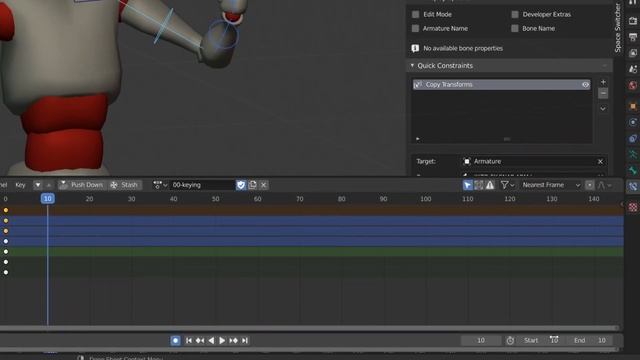Play the animation forward
The height and width of the screenshot is (360, 640).
pos(222,340)
